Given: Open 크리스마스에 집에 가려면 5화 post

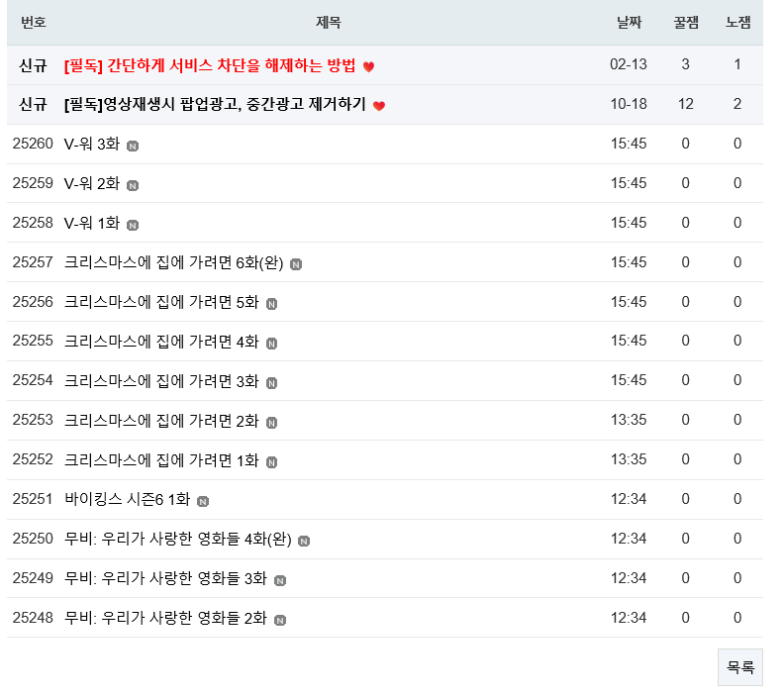Looking at the screenshot, I should click(161, 302).
